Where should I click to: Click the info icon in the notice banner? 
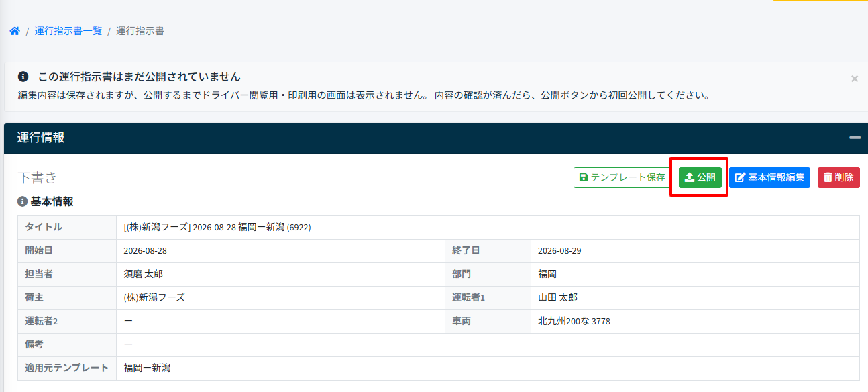[x=23, y=77]
